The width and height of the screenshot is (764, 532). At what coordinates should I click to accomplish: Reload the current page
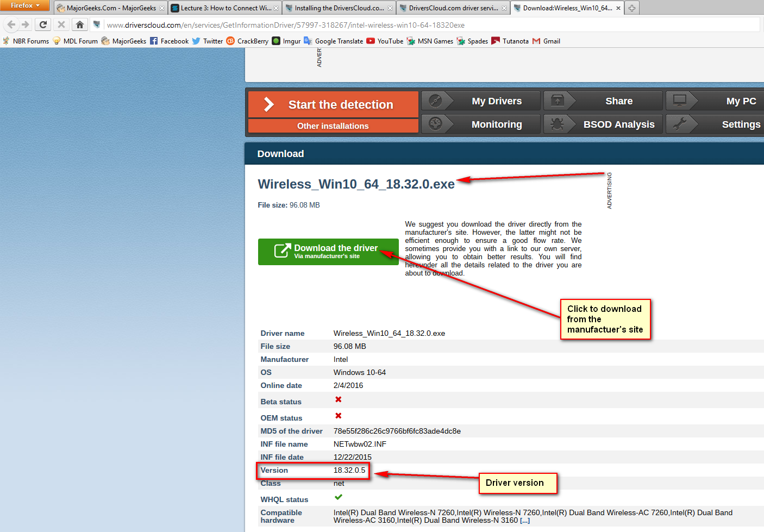(43, 24)
